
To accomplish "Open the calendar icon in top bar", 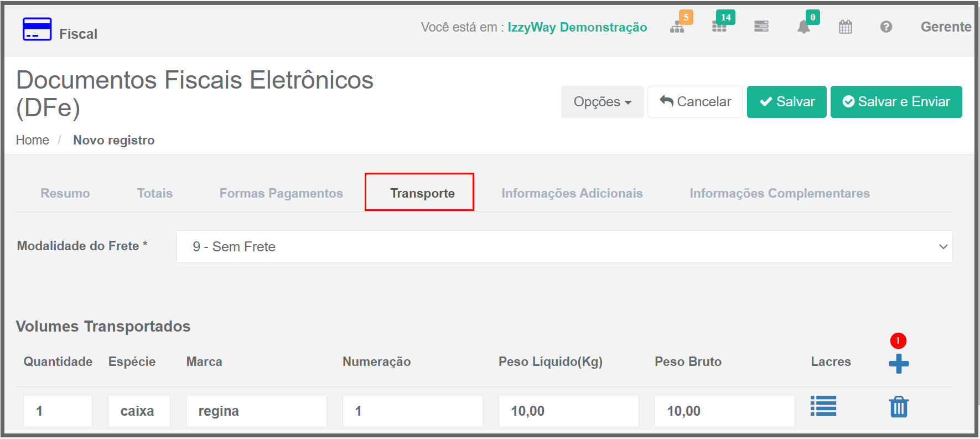I will pyautogui.click(x=845, y=27).
